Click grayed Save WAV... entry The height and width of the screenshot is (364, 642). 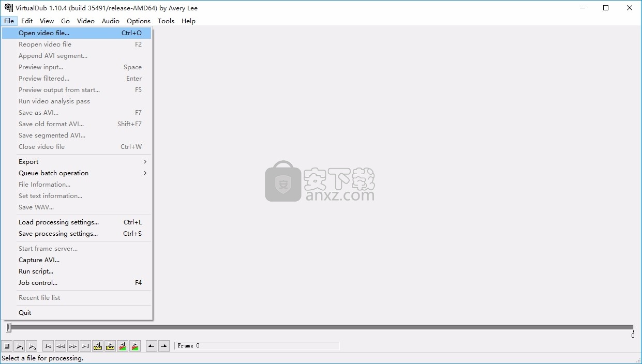point(77,207)
